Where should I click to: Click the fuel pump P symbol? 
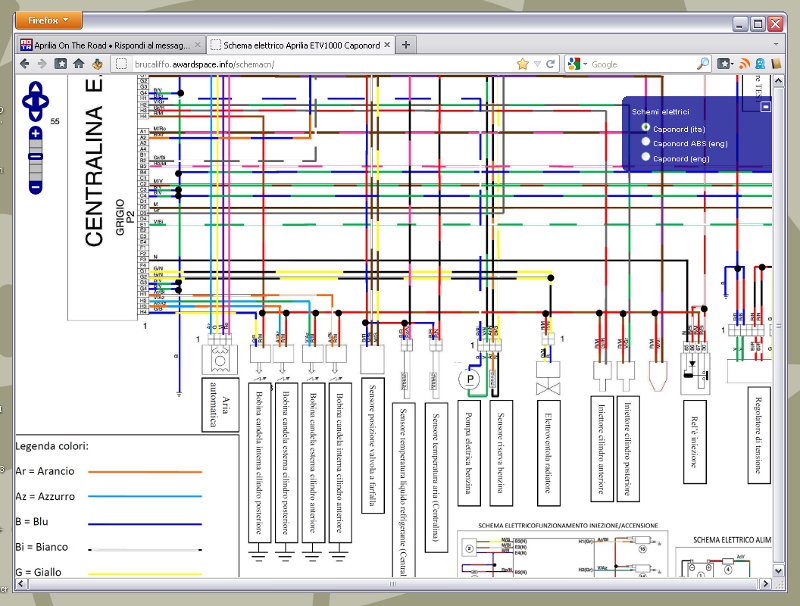[470, 379]
